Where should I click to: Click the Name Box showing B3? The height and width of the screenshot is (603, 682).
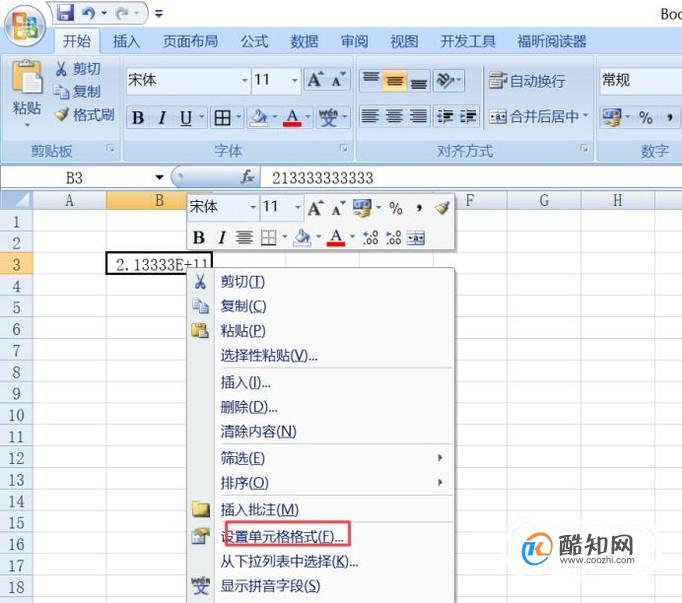75,178
